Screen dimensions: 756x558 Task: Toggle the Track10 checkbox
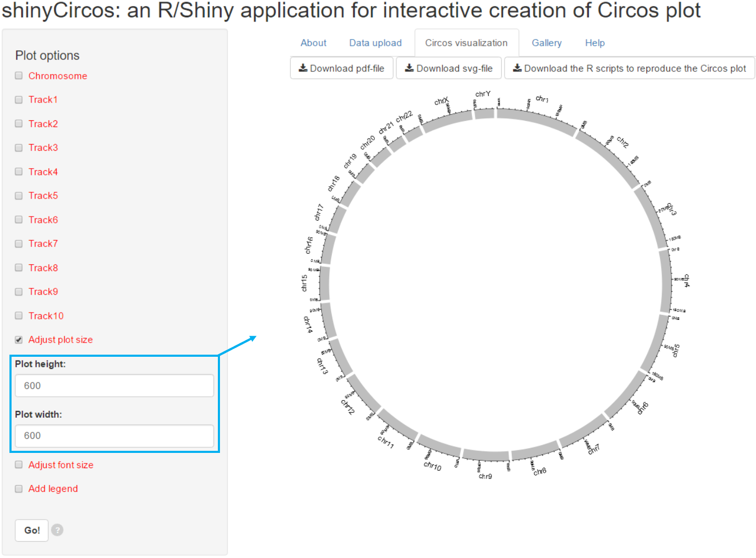click(19, 316)
